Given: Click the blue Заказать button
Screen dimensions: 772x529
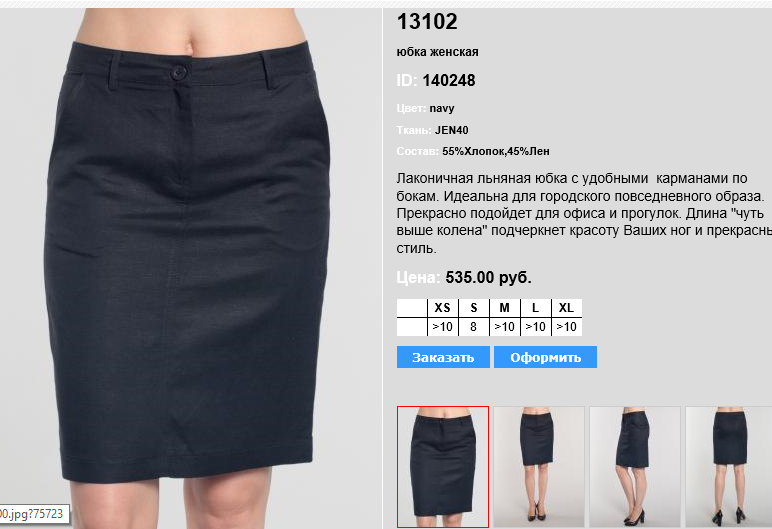Looking at the screenshot, I should click(x=443, y=357).
